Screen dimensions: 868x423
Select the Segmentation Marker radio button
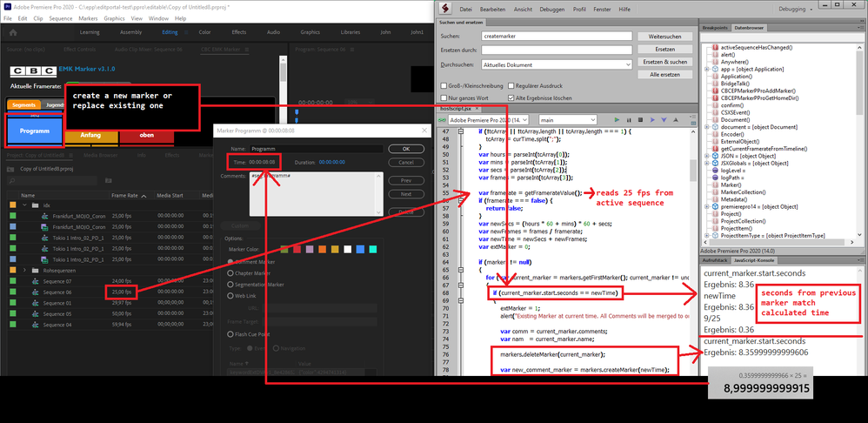tap(230, 285)
